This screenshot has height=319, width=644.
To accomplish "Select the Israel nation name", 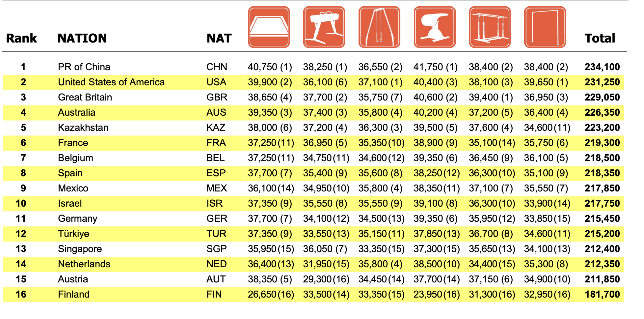I will click(70, 203).
